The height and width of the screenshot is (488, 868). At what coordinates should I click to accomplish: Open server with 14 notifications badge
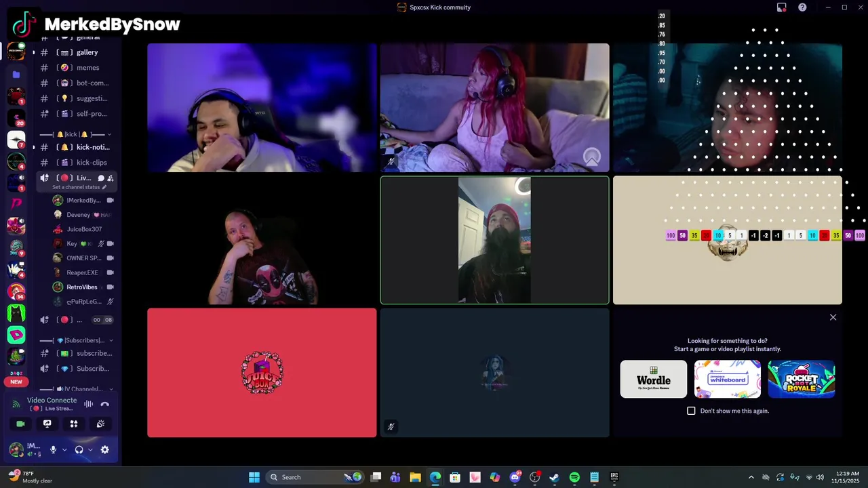[16, 291]
